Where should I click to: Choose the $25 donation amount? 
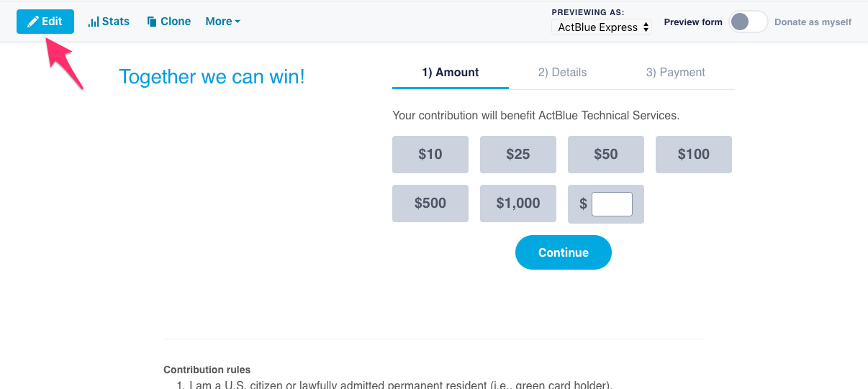point(518,155)
